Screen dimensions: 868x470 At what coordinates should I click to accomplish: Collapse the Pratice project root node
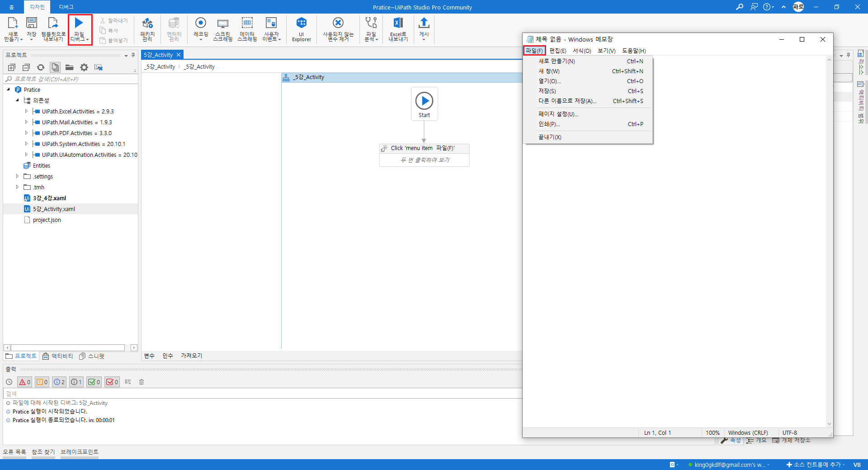pos(8,89)
